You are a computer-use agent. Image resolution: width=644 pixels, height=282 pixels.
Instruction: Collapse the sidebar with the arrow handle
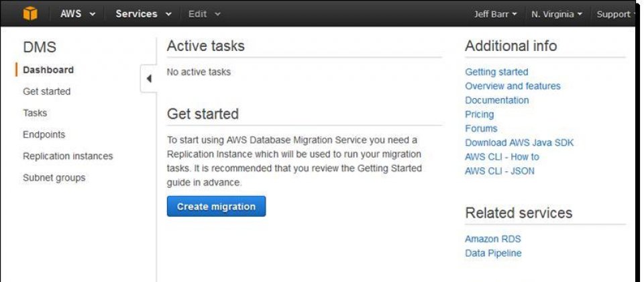click(148, 79)
